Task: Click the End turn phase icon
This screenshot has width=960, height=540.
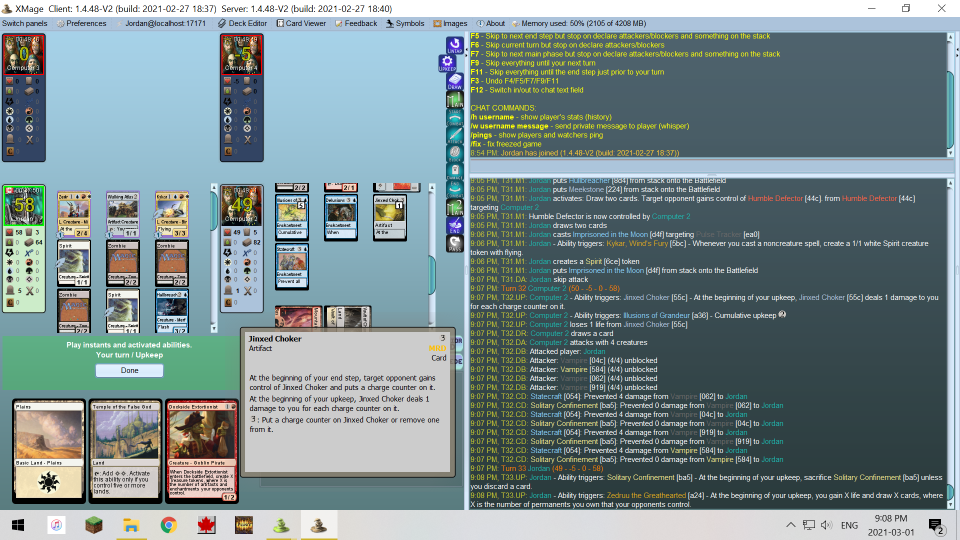Action: (x=454, y=226)
